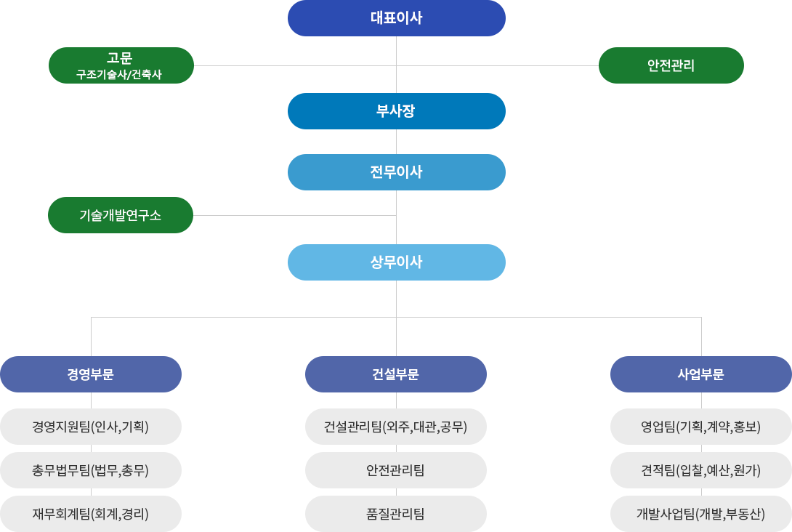This screenshot has height=532, width=792.
Task: Click 영업팀(기획,계약,홍보) item
Action: (701, 427)
